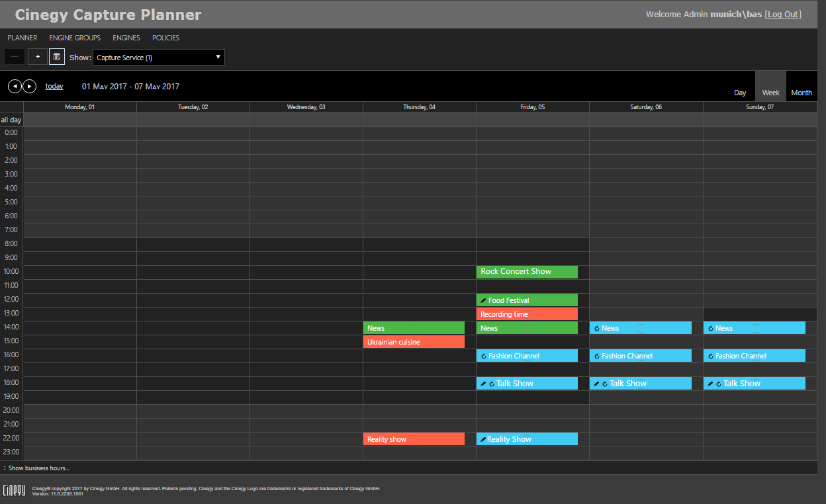826x504 pixels.
Task: Click pencil icon on Friday Reality Show
Action: (483, 439)
